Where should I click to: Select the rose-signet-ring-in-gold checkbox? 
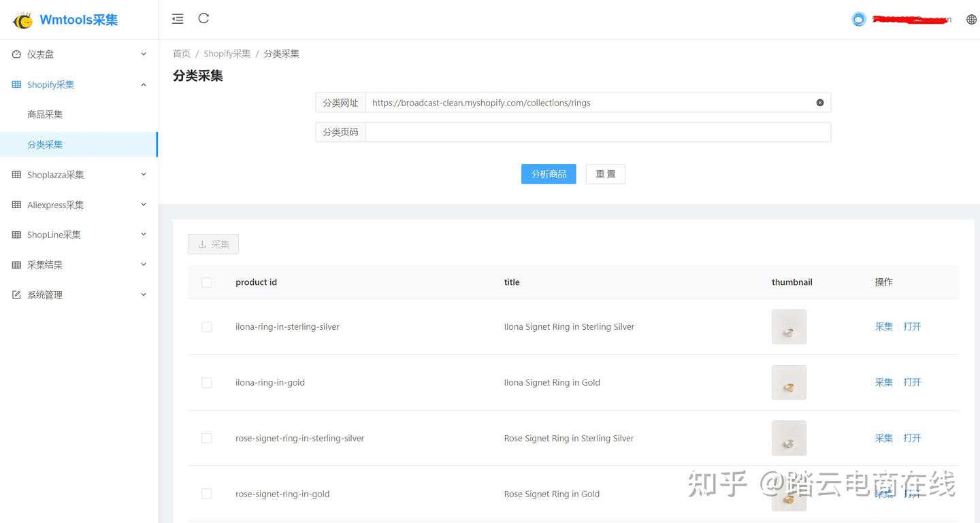[207, 493]
